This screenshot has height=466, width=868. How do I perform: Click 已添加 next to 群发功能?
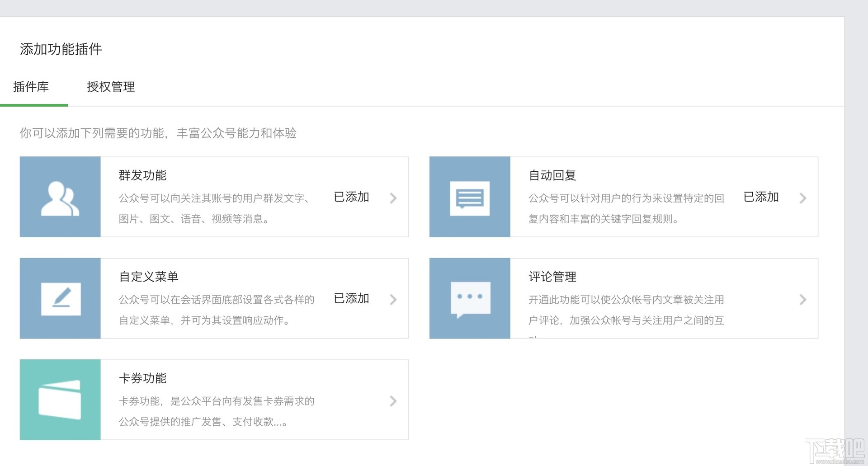coord(352,197)
